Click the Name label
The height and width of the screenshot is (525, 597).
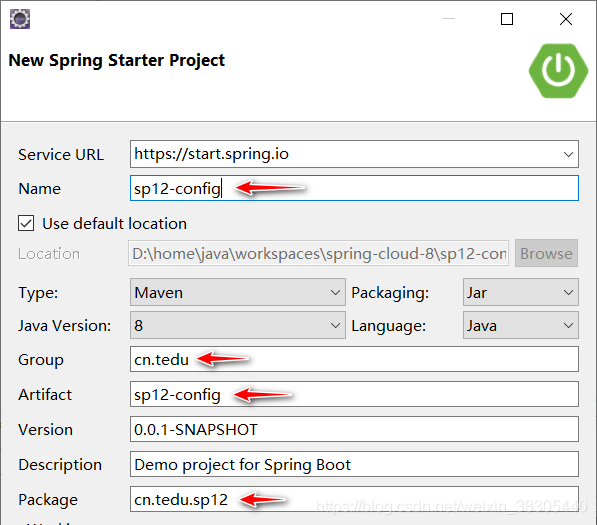coord(40,189)
